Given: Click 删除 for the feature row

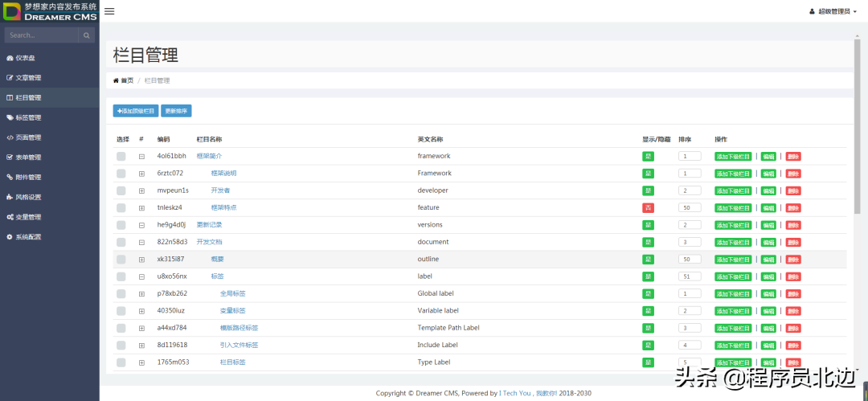Looking at the screenshot, I should [793, 208].
